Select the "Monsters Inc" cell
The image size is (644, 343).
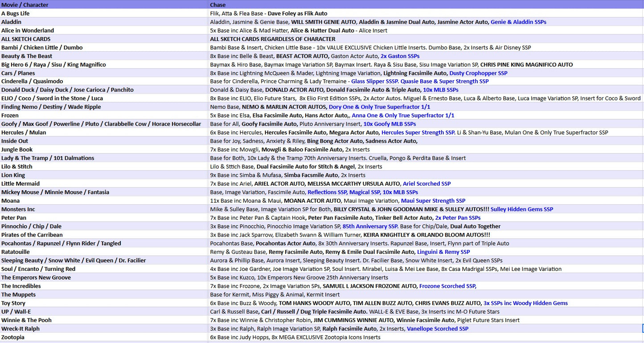pyautogui.click(x=18, y=209)
